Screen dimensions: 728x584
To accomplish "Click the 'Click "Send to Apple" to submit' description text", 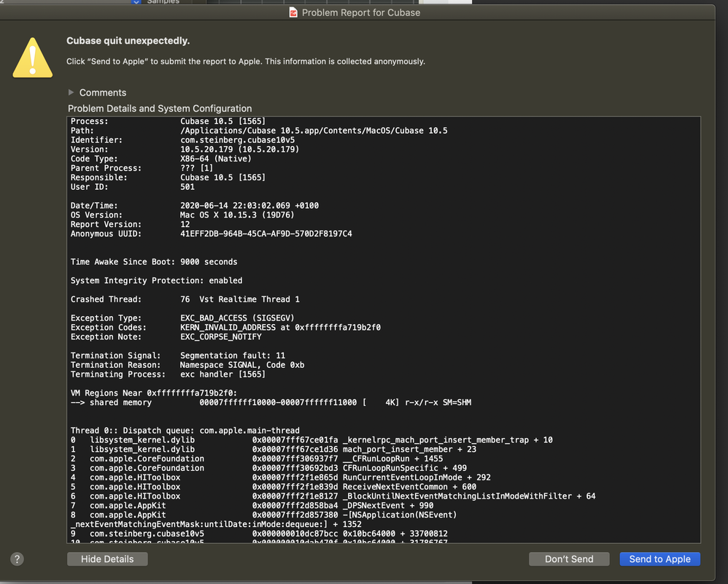I will click(246, 61).
